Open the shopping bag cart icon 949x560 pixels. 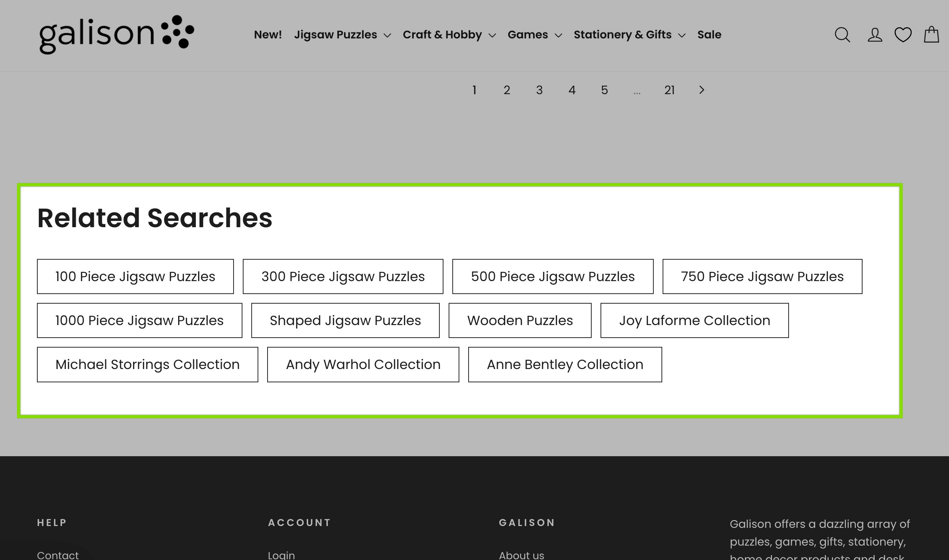931,34
